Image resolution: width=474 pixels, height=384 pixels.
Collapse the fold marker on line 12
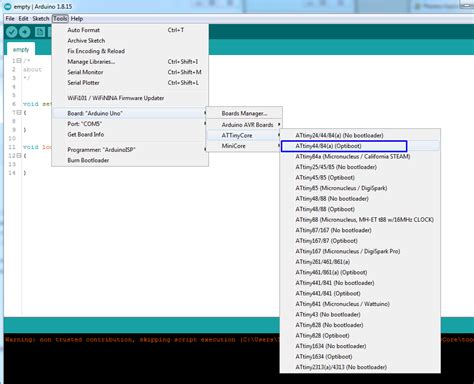tap(19, 156)
